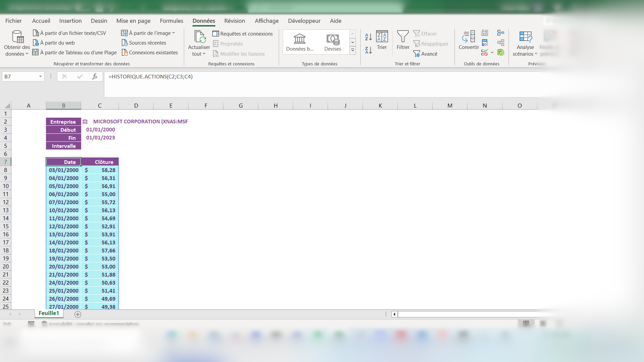Add a new sheet with plus icon

coord(78,314)
